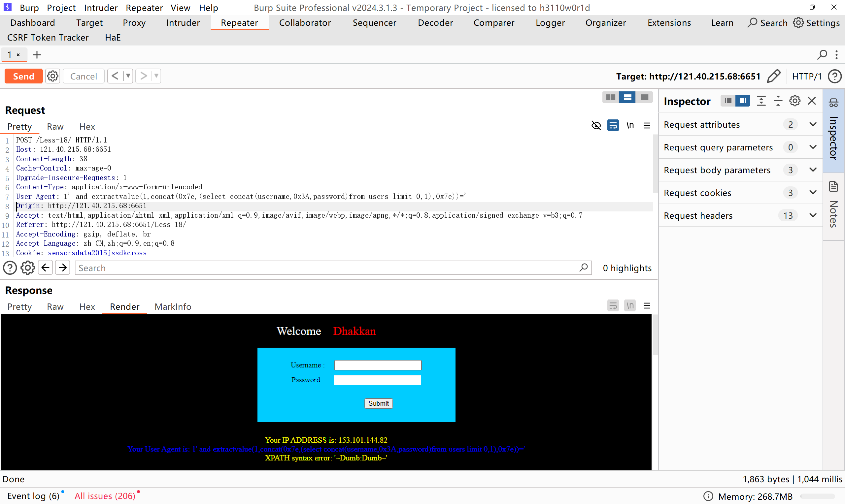
Task: Open request search settings gear
Action: click(x=27, y=268)
